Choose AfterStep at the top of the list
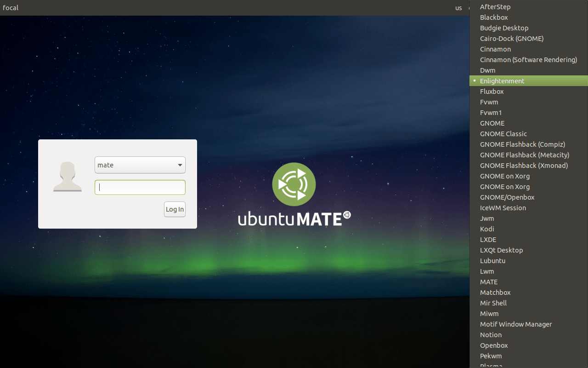 495,6
